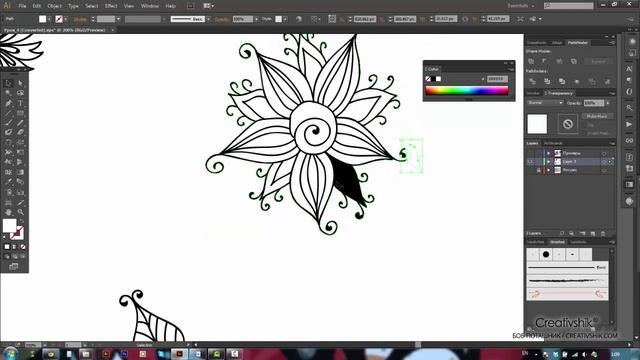
Task: Open the Actions panel play icon in dock
Action: tap(629, 124)
